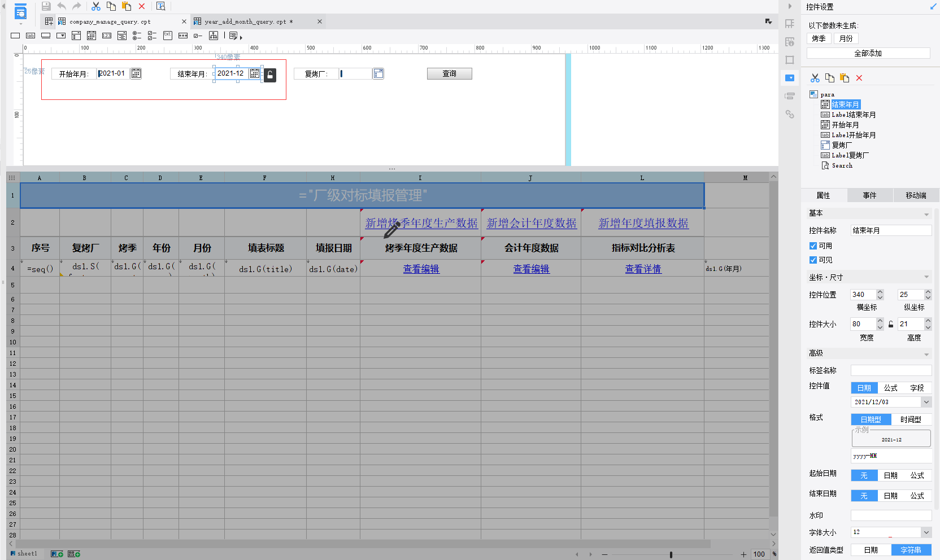Open the 属性 tab
Image resolution: width=940 pixels, height=560 pixels.
[824, 195]
